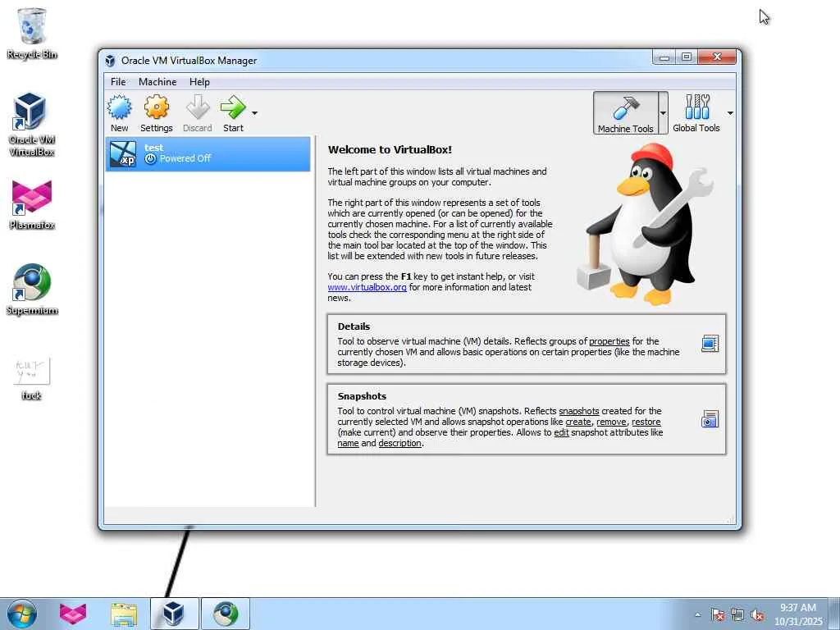The width and height of the screenshot is (840, 630).
Task: Expand the Start button dropdown arrow
Action: (x=254, y=113)
